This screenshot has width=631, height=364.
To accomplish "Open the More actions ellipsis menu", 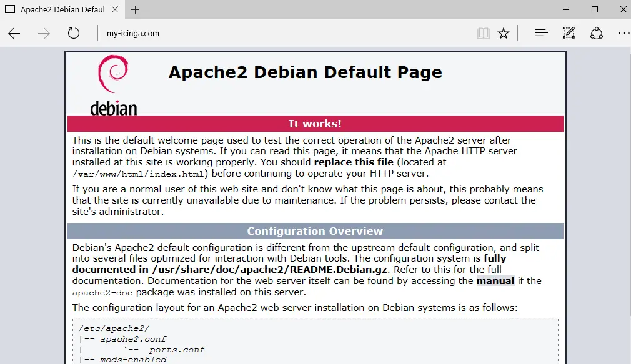I will click(624, 33).
